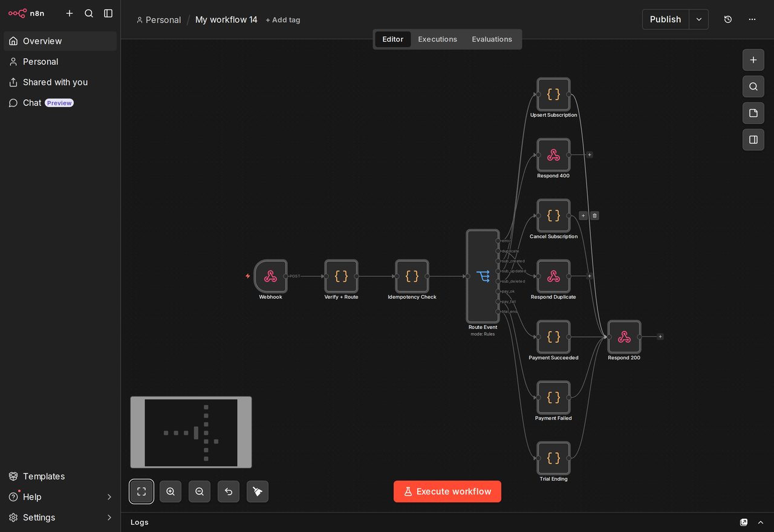774x532 pixels.
Task: Click the zoom in canvas icon
Action: [x=171, y=491]
